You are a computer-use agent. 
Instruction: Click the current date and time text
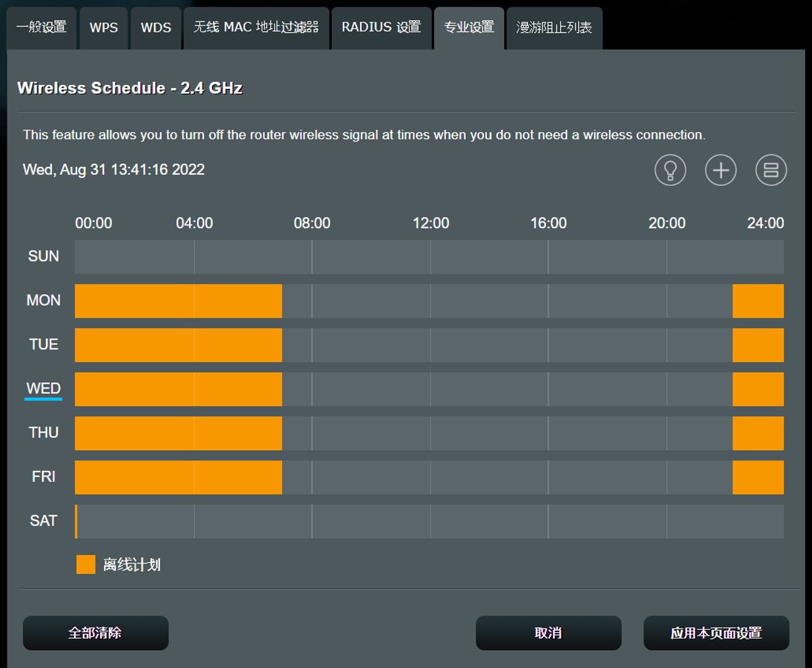coord(114,170)
